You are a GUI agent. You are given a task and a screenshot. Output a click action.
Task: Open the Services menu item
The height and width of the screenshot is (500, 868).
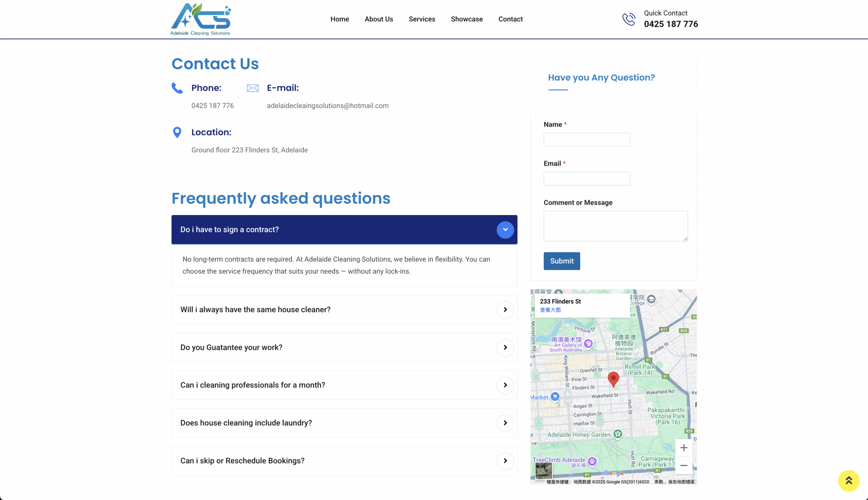422,19
